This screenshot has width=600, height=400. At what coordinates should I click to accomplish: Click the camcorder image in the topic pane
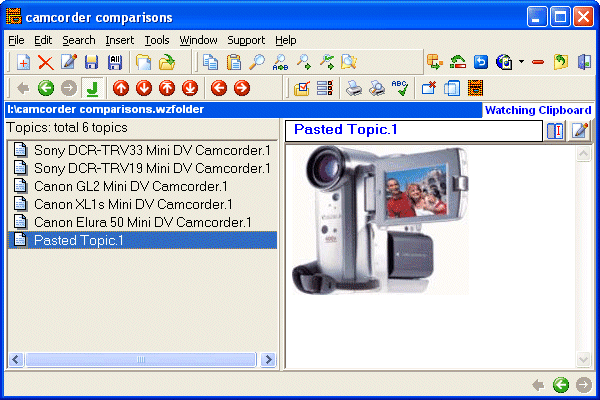click(380, 220)
